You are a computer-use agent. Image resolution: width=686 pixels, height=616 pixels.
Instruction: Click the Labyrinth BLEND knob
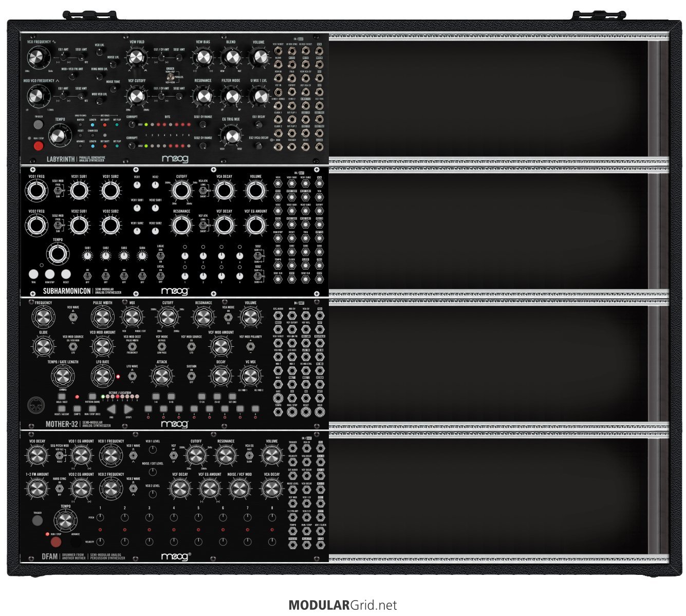[x=233, y=57]
